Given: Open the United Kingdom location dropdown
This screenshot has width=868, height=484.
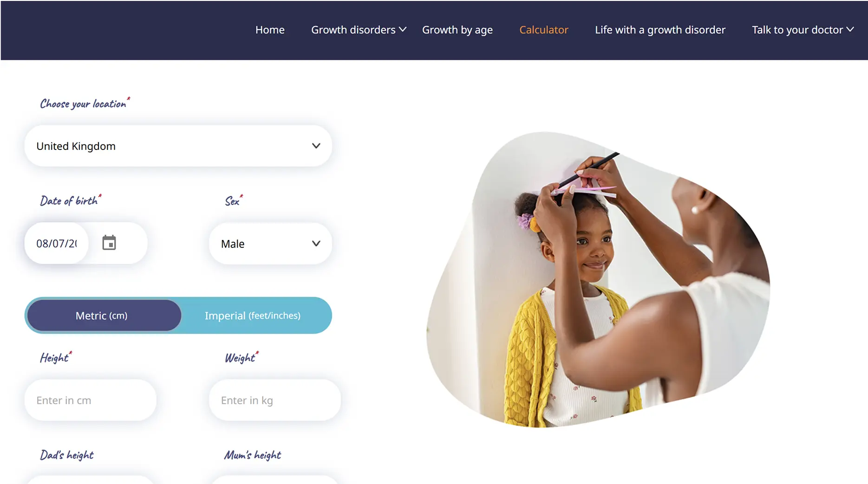Looking at the screenshot, I should pyautogui.click(x=178, y=146).
